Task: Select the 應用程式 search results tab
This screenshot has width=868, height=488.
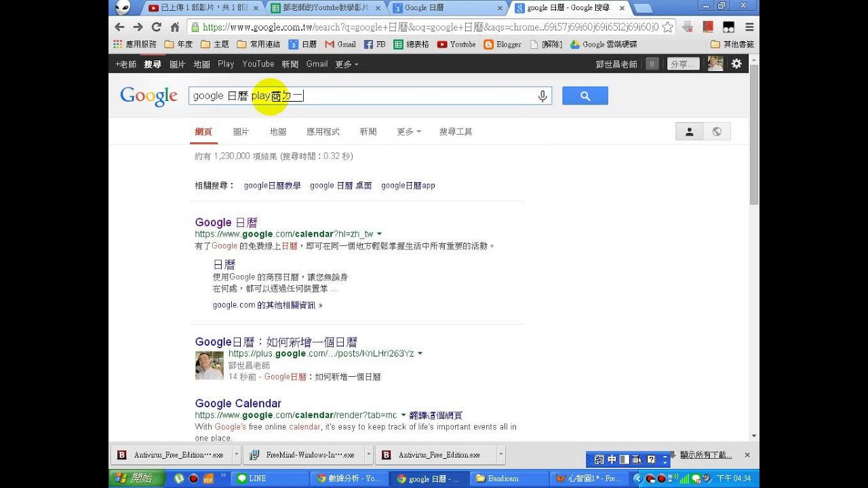Action: [323, 131]
